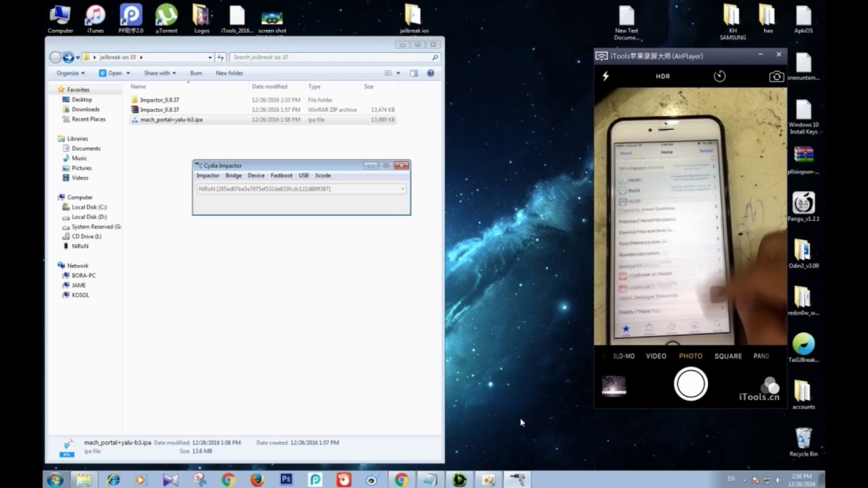Expand the Open button dropdown arrow

(128, 73)
